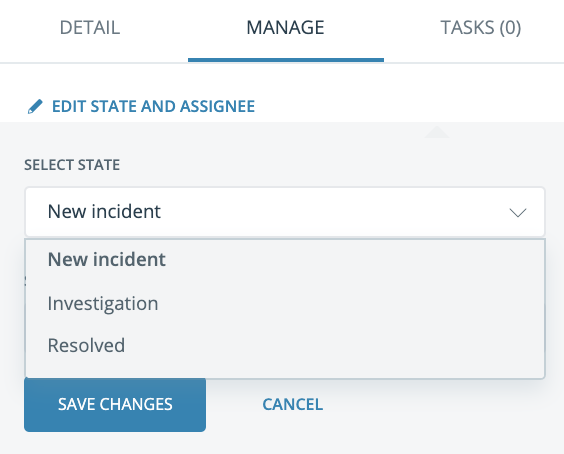This screenshot has width=564, height=454.
Task: Click the selected New incident text in field
Action: [x=104, y=211]
